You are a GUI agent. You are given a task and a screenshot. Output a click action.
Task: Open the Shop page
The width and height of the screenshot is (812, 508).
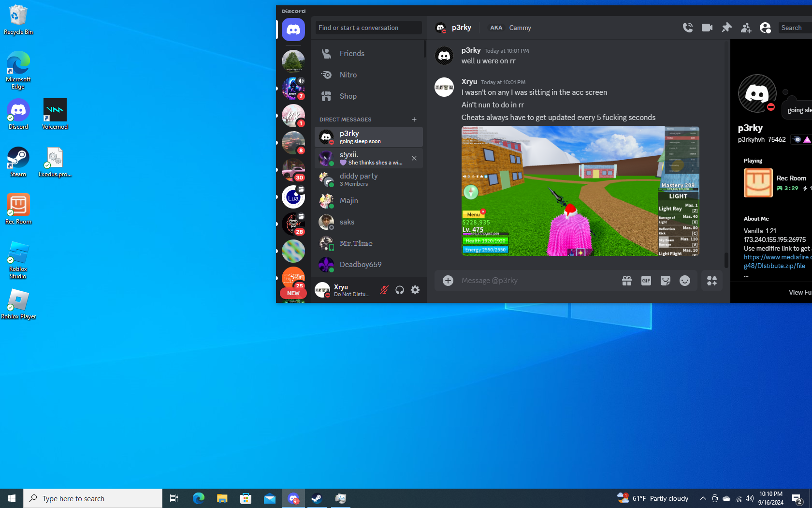click(369, 96)
